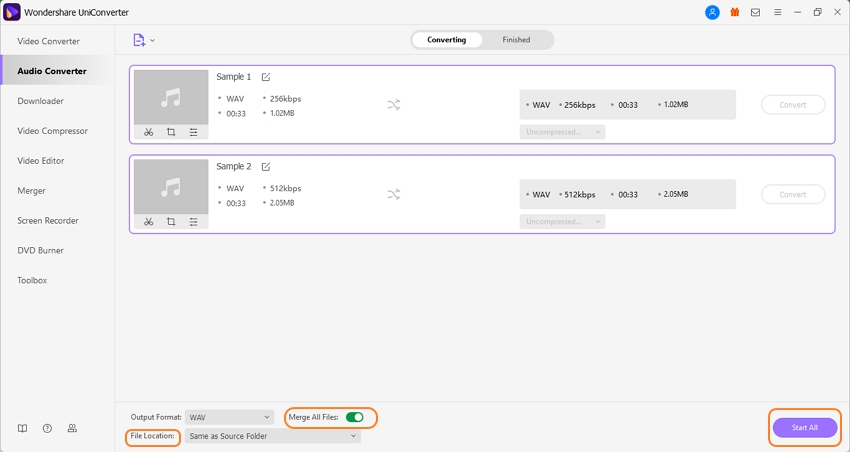Click the scissors trim icon under Sample 1
The width and height of the screenshot is (850, 452).
tap(148, 132)
